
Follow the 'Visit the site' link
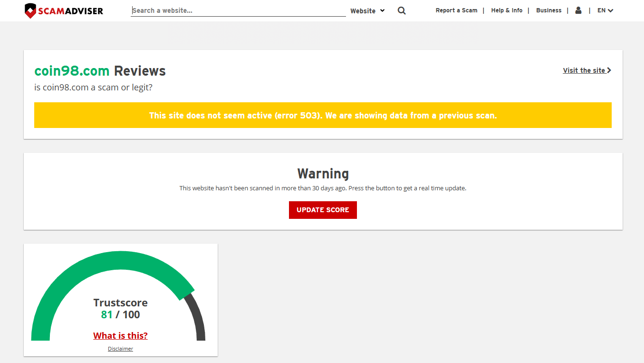click(587, 70)
